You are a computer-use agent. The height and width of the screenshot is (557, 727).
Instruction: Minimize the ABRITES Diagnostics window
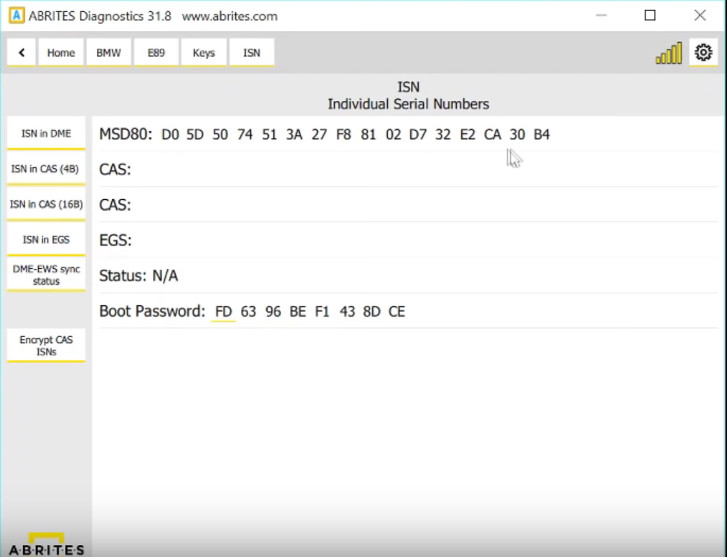point(601,15)
